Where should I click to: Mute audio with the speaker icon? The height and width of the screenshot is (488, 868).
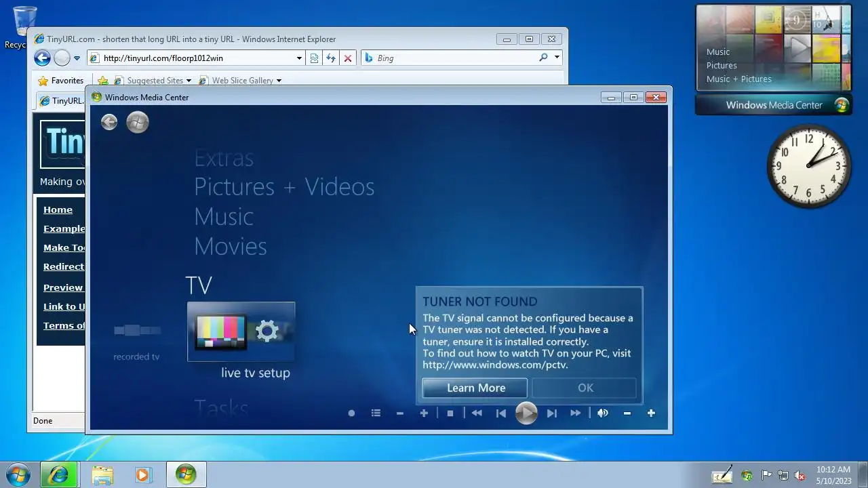coord(603,413)
